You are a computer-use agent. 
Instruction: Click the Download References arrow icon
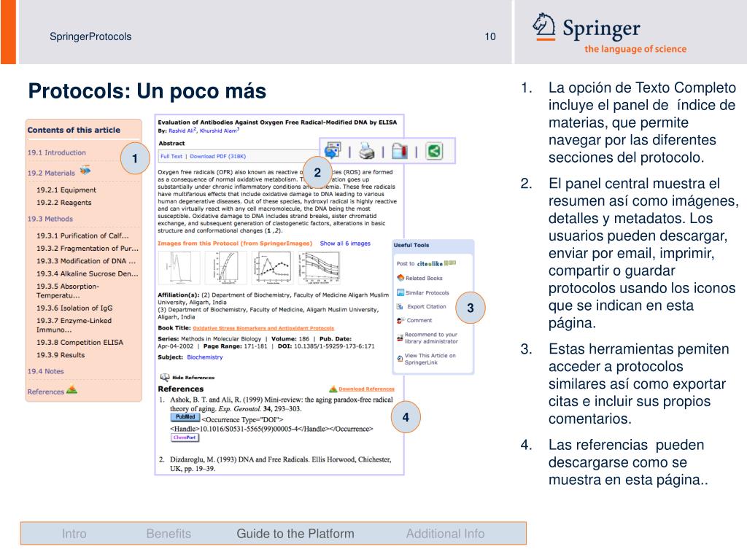click(x=333, y=389)
